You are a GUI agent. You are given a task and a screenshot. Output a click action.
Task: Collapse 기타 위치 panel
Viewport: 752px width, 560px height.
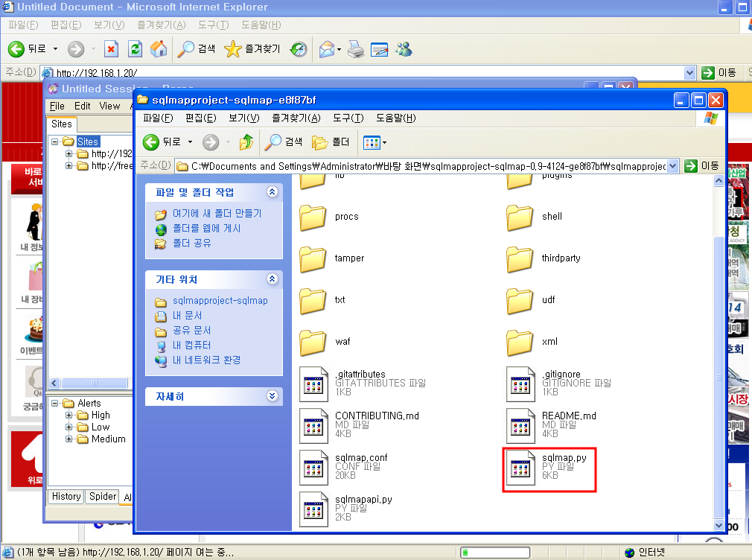[x=272, y=279]
